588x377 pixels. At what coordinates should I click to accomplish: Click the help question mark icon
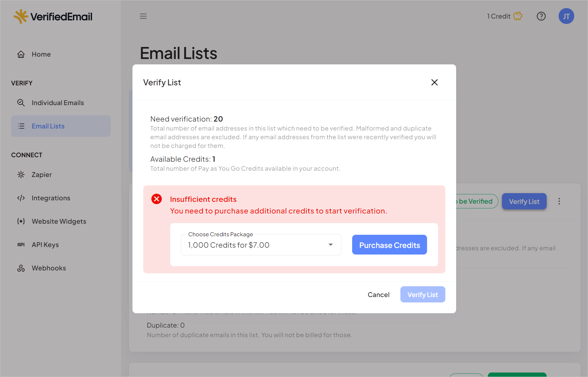tap(541, 16)
